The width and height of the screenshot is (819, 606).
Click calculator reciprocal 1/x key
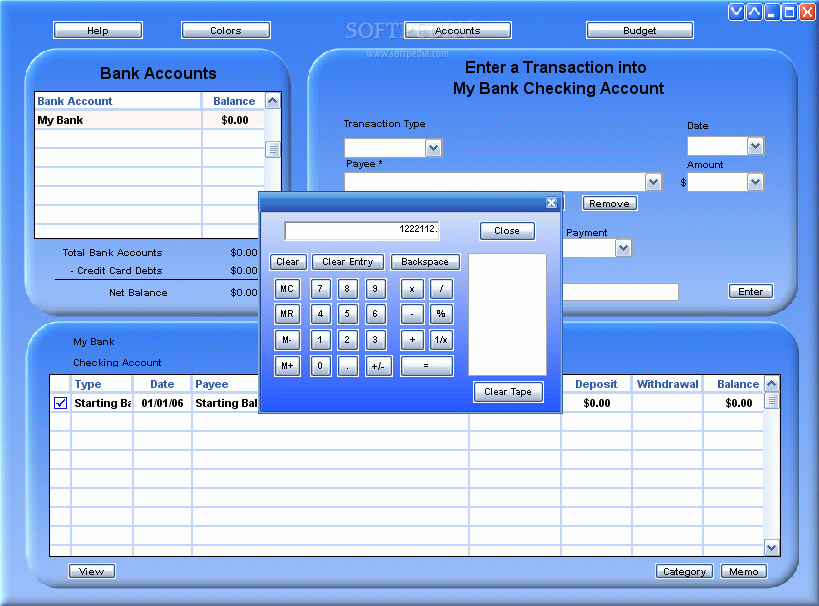[441, 340]
